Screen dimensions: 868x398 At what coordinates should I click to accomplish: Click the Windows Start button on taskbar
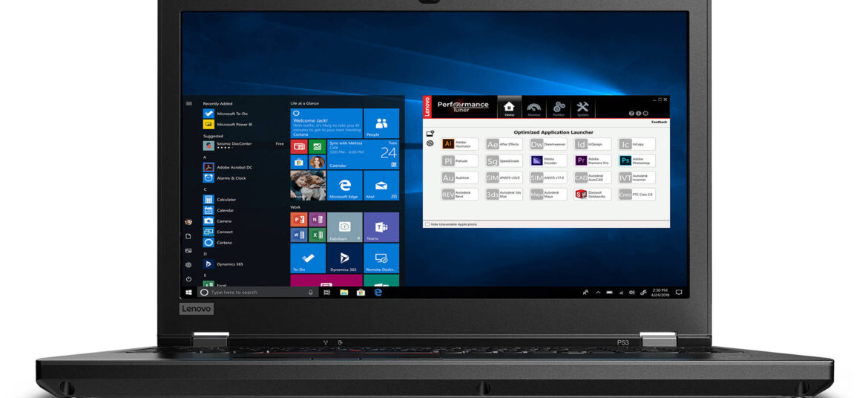[x=188, y=292]
